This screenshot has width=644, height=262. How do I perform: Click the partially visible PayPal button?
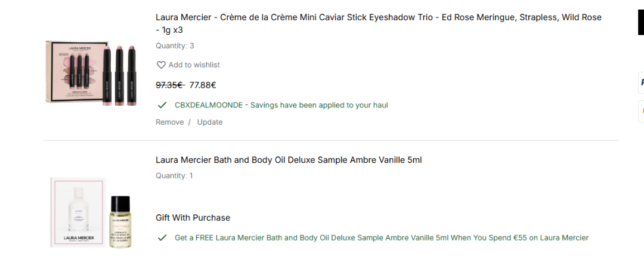641,83
